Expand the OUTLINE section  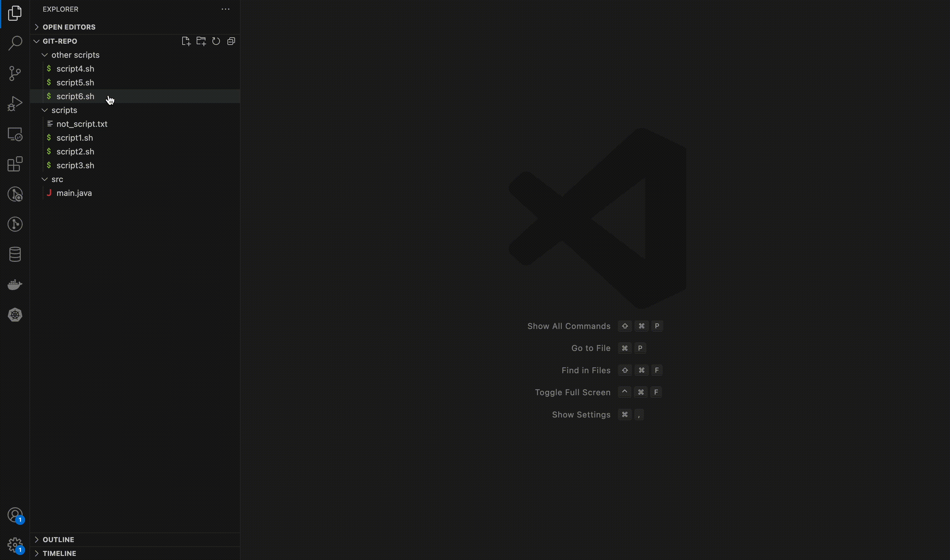(58, 540)
